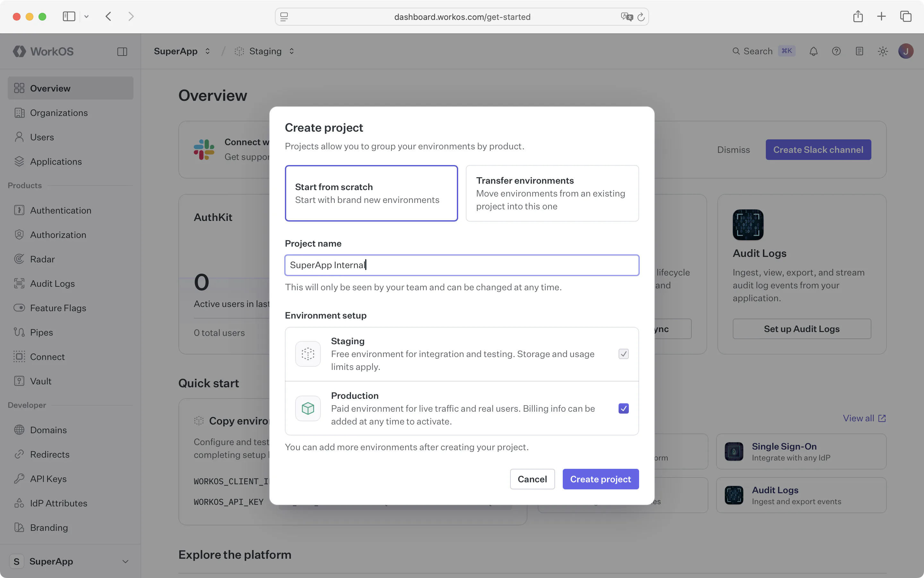Open Users in sidebar

70,137
